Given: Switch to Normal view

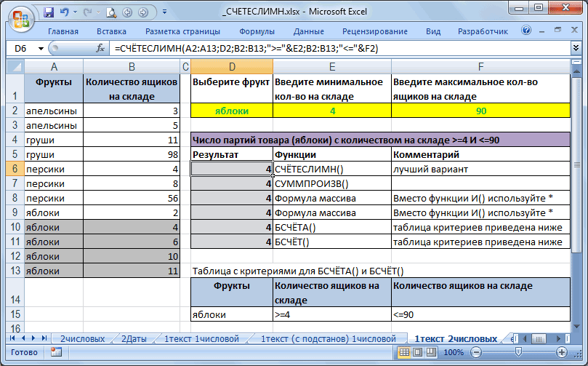Looking at the screenshot, I should coord(404,352).
